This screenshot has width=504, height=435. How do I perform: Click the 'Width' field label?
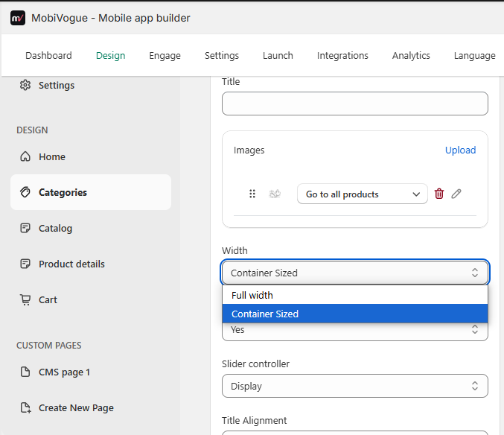pyautogui.click(x=235, y=250)
